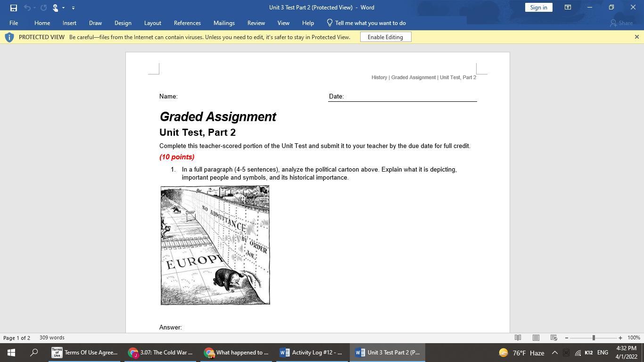Screen dimensions: 644x362
Task: Show hidden system tray icons
Action: [x=555, y=353]
